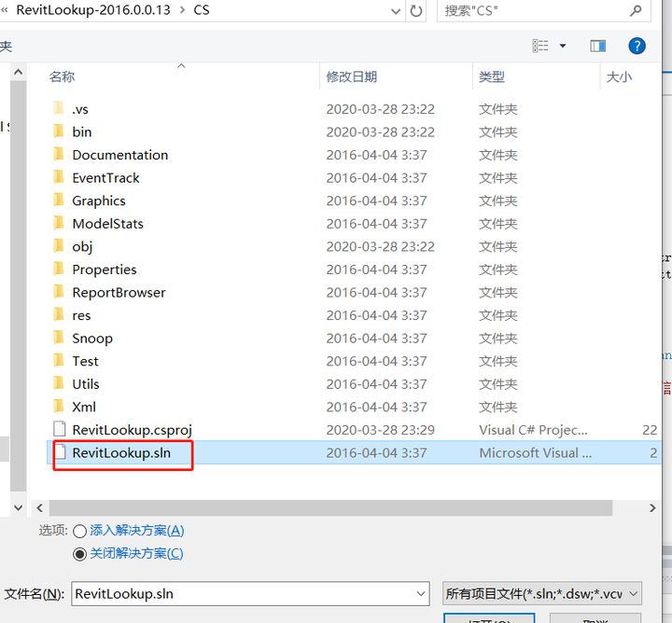Click the Properties folder icon

[59, 269]
